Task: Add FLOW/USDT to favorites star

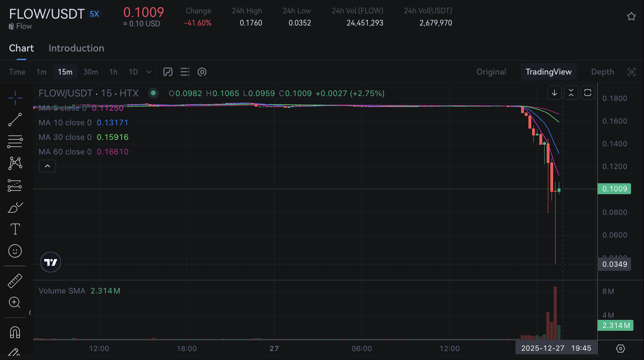Action: click(x=631, y=16)
